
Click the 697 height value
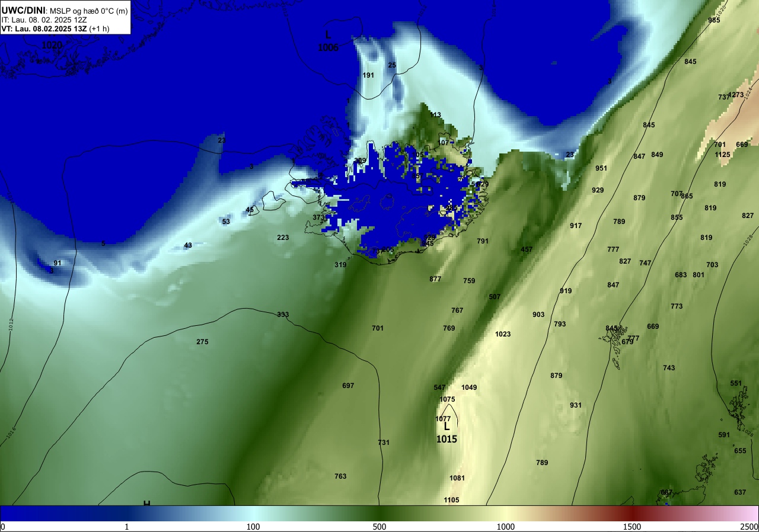348,386
